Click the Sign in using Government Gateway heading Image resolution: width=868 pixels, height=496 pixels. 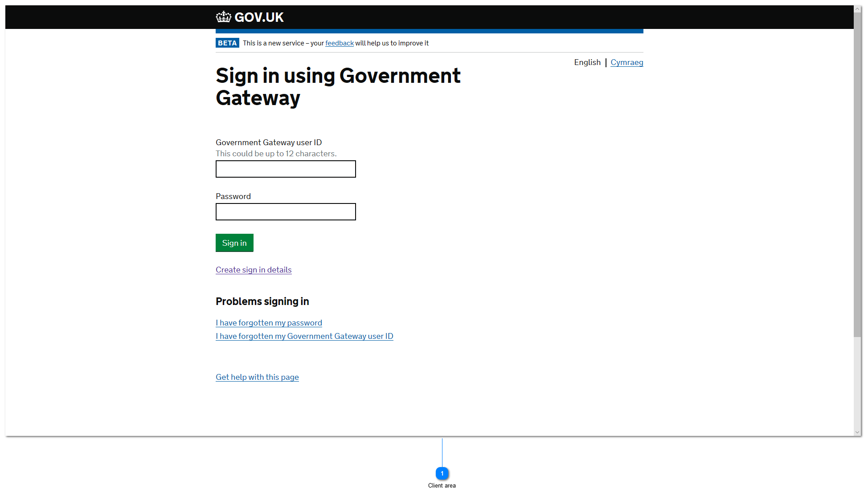click(x=338, y=87)
